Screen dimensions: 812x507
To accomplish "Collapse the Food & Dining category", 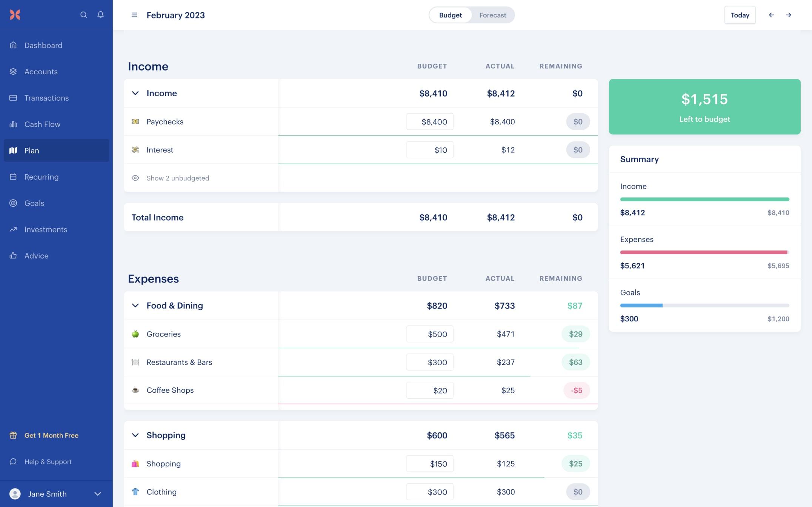I will click(134, 306).
